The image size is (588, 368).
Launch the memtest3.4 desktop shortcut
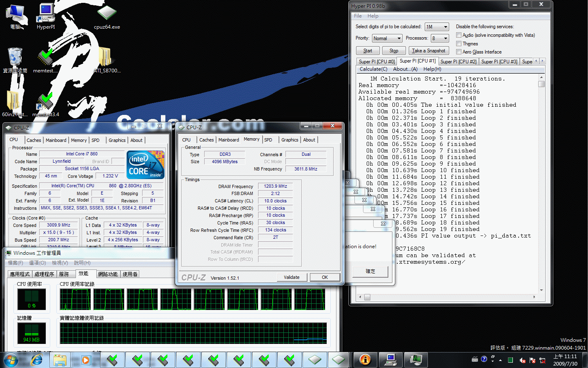(x=46, y=104)
